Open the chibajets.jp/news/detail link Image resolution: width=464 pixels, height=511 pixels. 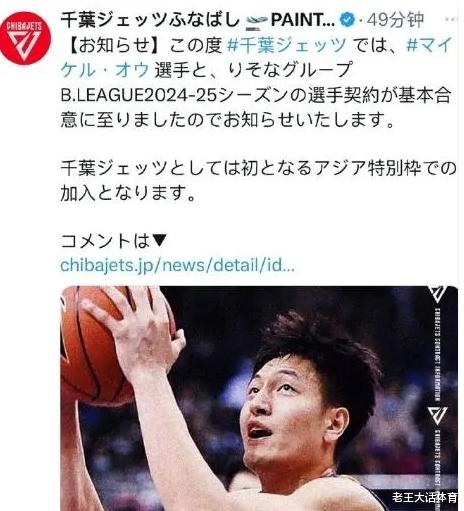(177, 265)
